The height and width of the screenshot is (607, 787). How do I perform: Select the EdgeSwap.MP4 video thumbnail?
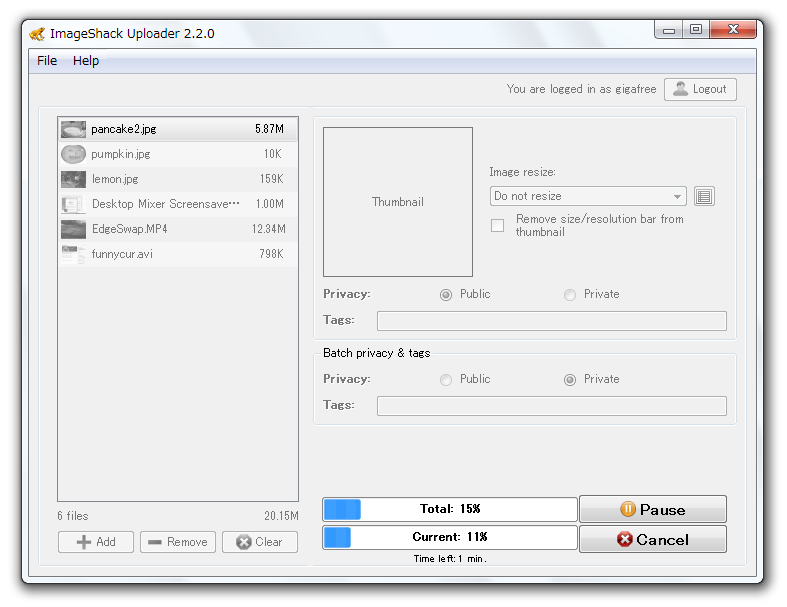click(x=73, y=229)
